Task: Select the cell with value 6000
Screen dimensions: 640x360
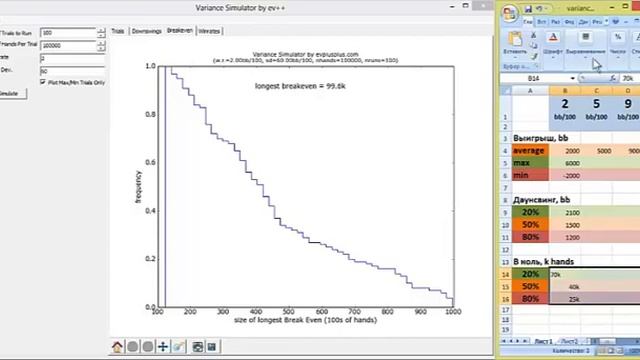Action: tap(565, 163)
